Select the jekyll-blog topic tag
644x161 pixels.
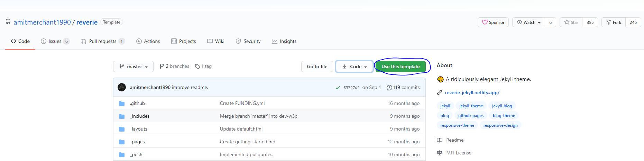click(502, 106)
